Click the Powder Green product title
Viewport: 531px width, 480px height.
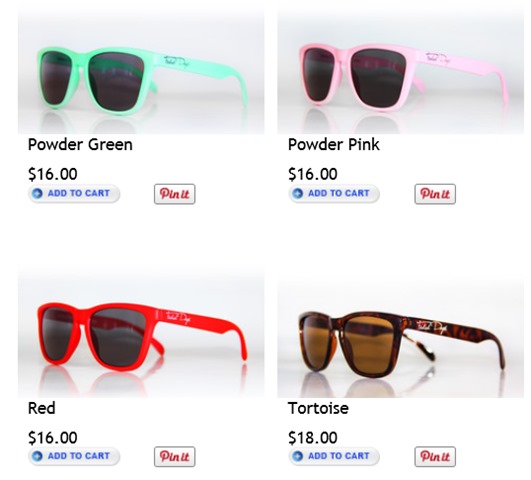pyautogui.click(x=80, y=145)
